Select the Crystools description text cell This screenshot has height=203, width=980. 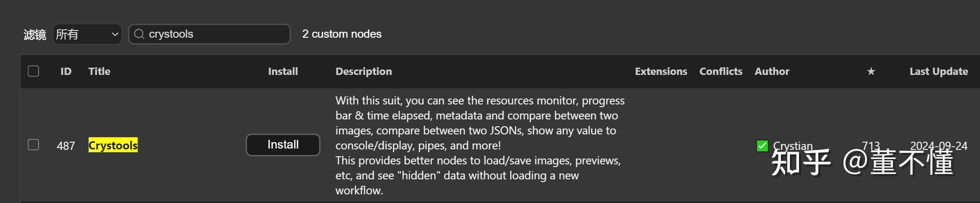click(x=479, y=145)
